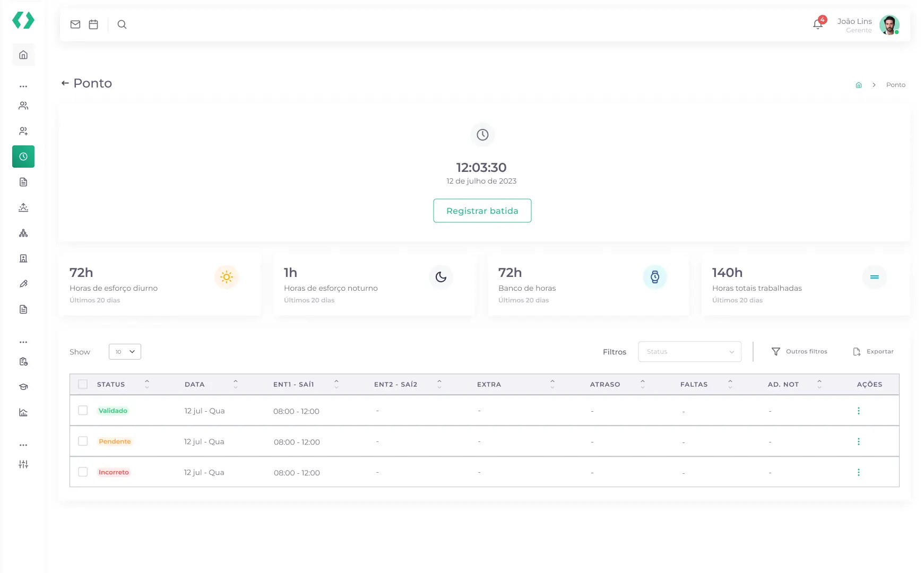Sort by the ENT2 - SAÍ2 column

tap(439, 384)
